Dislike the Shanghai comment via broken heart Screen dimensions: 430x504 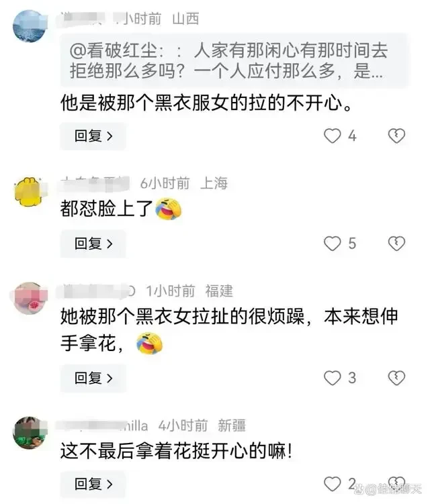pyautogui.click(x=396, y=244)
